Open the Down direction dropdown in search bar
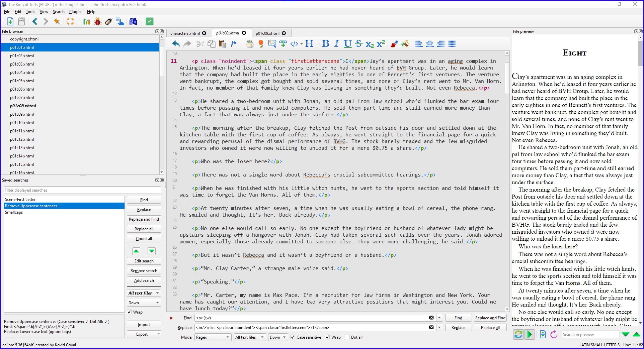Screen dimensions: 644x349 (278, 337)
